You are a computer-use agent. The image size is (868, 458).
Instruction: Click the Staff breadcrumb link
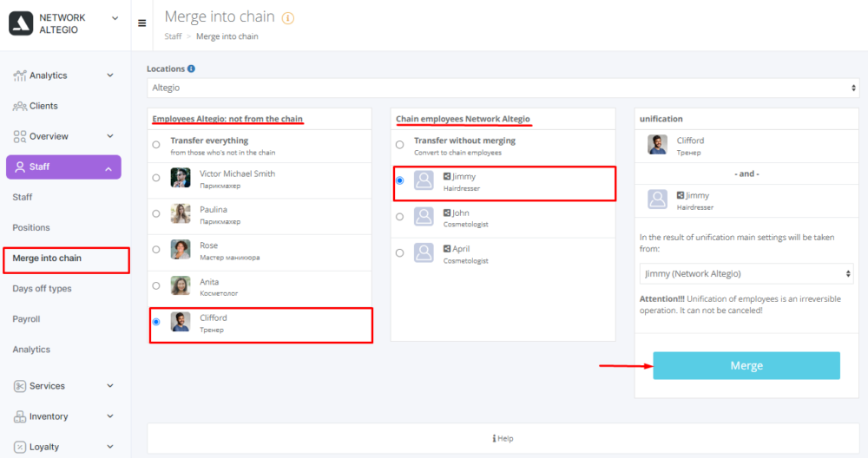click(173, 36)
